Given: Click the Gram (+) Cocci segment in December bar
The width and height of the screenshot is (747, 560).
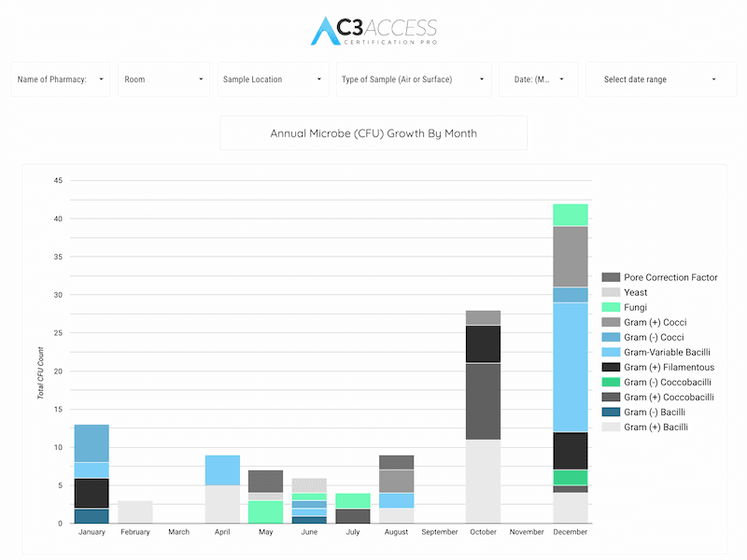Looking at the screenshot, I should tap(571, 257).
